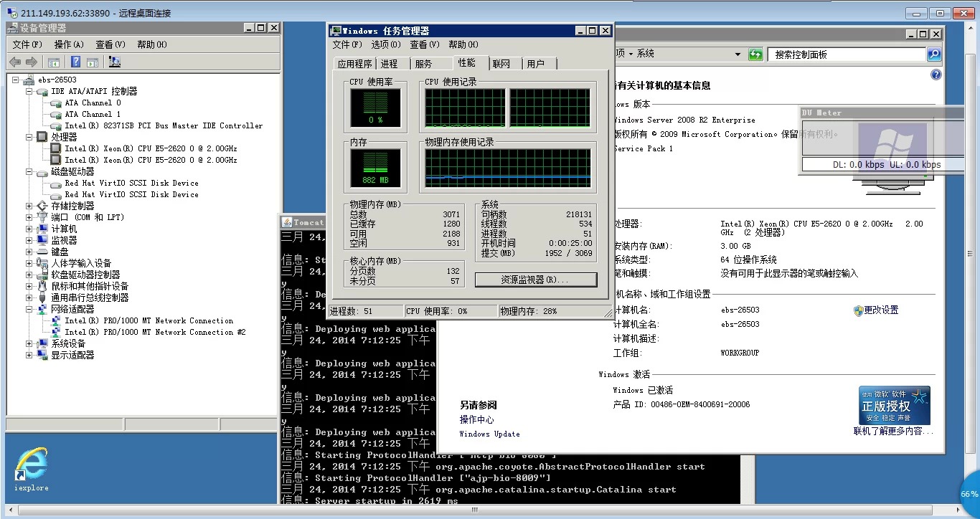Select the 鼠标和其他指针设备 mouse icon

point(42,286)
